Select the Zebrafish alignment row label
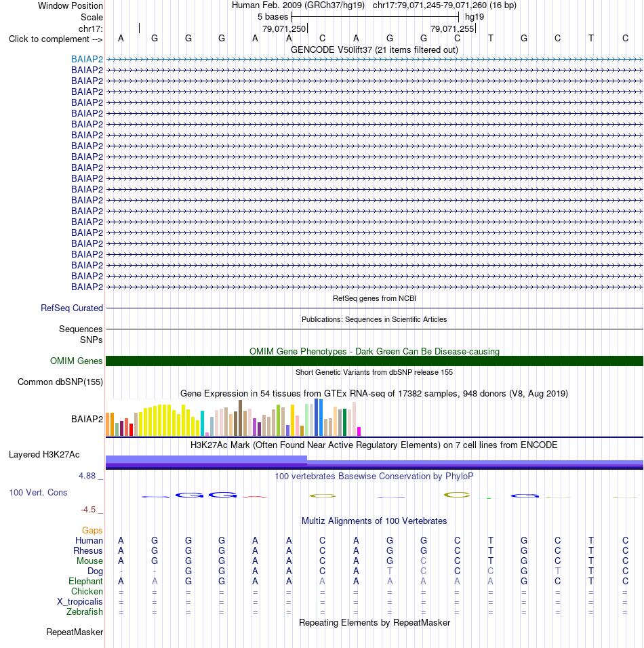 [84, 611]
